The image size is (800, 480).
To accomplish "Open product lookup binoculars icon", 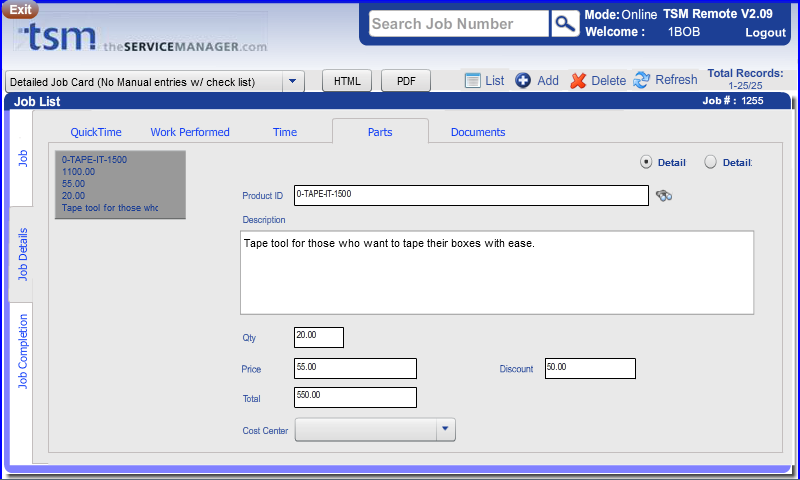I will 664,195.
